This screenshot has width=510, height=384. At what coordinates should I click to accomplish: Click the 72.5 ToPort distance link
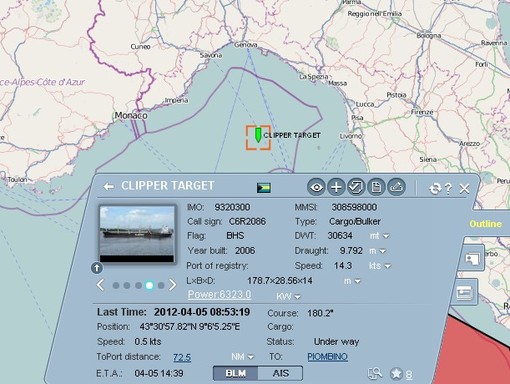(182, 357)
